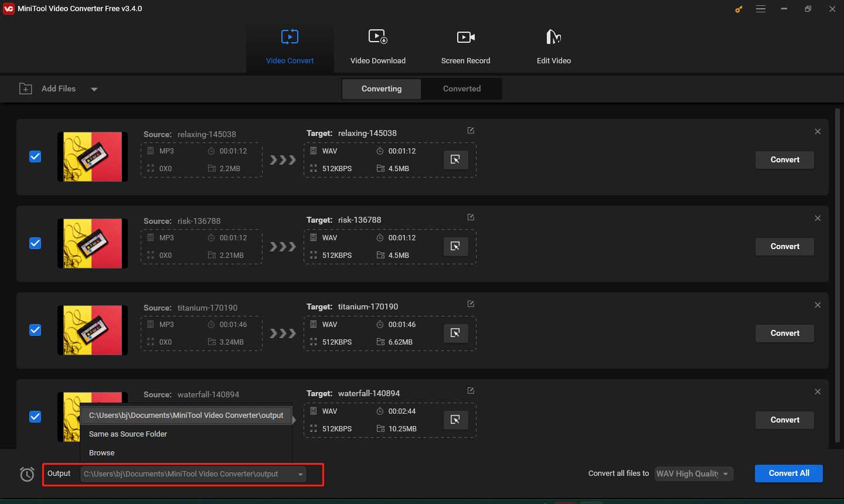Click the relaxing-145038 source name text
The width and height of the screenshot is (844, 504).
207,134
